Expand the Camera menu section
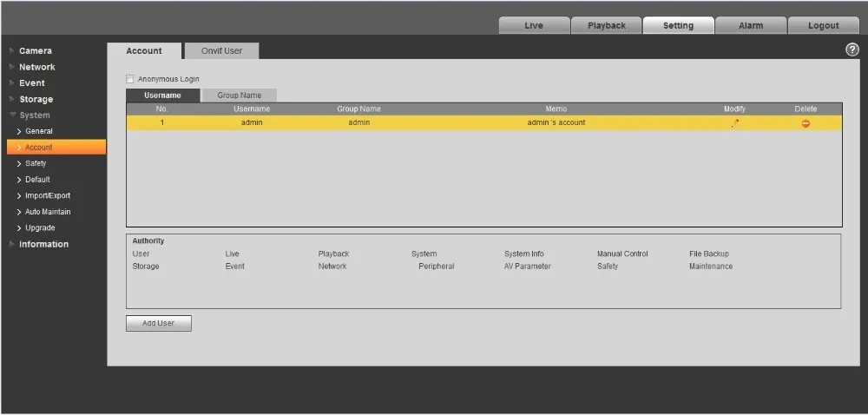This screenshot has height=415, width=868. [35, 51]
